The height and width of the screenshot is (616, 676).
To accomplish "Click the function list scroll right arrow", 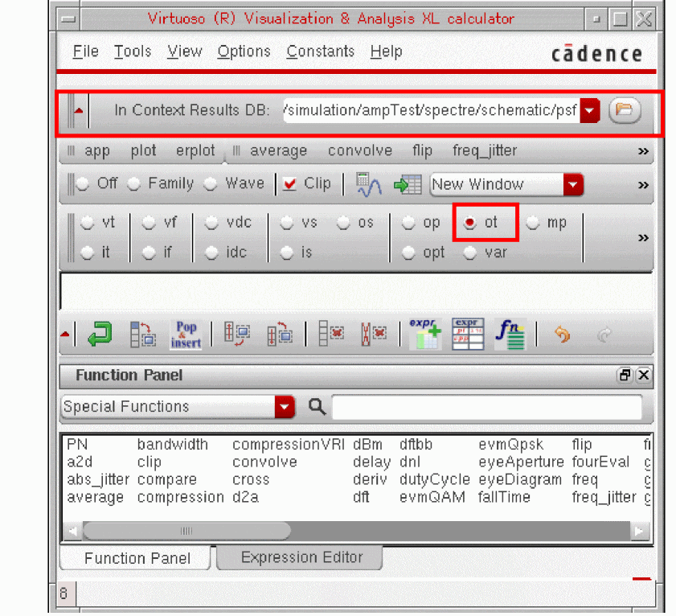I will pyautogui.click(x=639, y=531).
